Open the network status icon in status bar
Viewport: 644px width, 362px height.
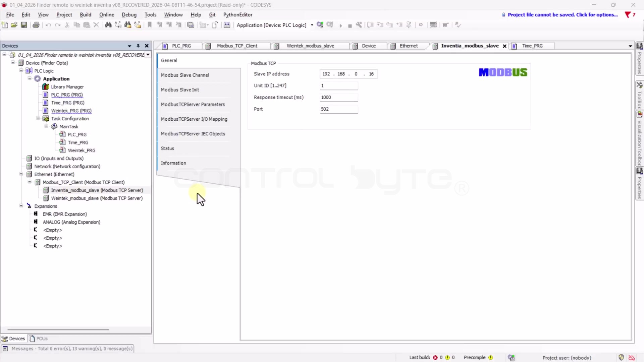click(512, 358)
